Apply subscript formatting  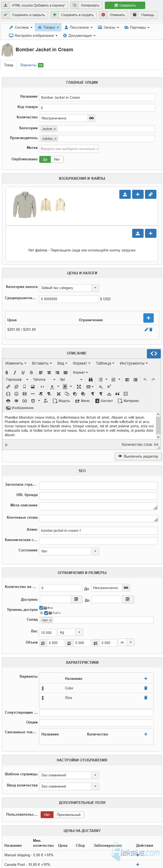coord(101,386)
